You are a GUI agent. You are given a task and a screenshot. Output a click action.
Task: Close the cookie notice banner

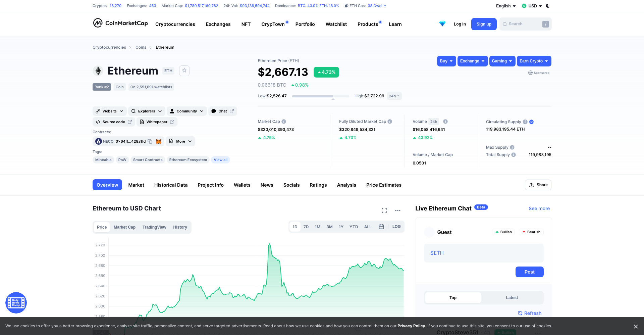click(636, 327)
